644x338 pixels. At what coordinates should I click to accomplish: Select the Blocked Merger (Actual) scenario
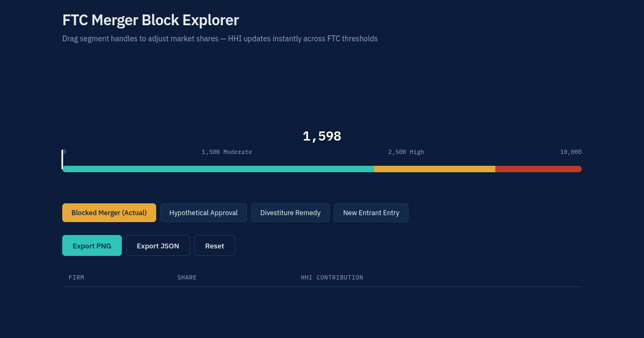coord(109,212)
